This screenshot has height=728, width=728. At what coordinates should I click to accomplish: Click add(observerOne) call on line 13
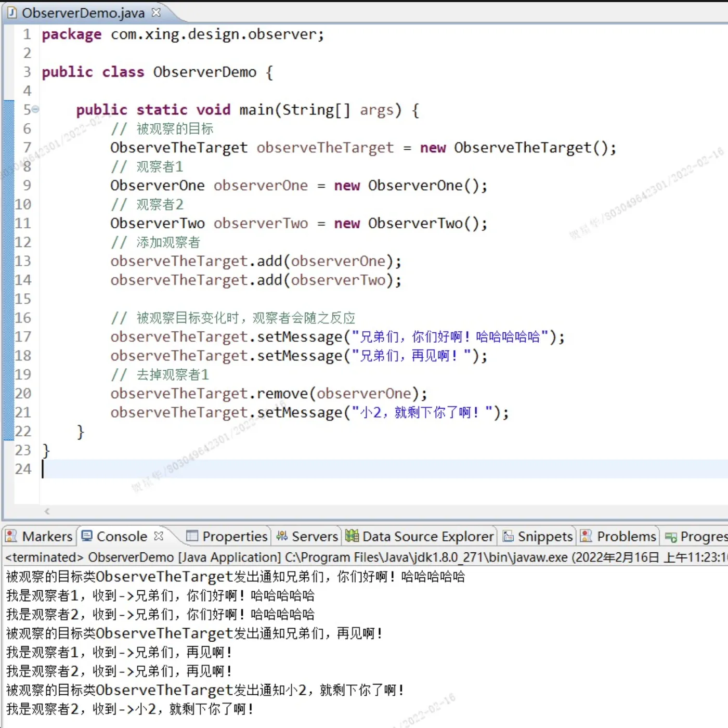tap(329, 261)
